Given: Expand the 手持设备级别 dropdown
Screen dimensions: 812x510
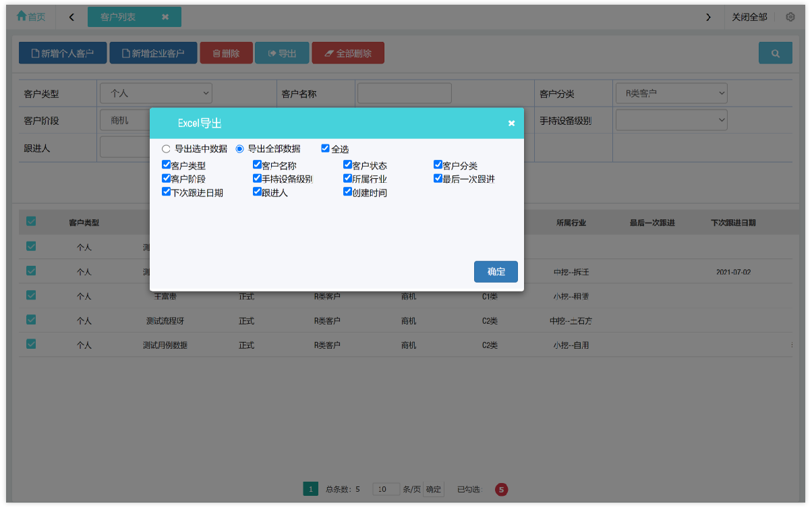Looking at the screenshot, I should (671, 119).
